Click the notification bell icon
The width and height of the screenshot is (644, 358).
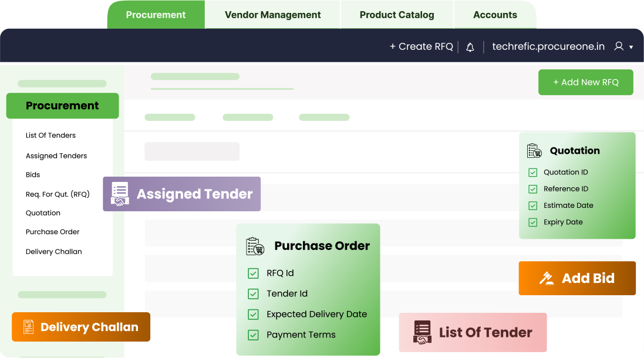470,47
